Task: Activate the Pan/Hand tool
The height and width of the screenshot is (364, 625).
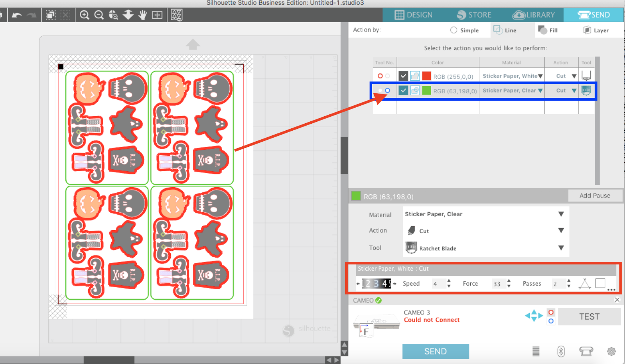Action: click(143, 15)
